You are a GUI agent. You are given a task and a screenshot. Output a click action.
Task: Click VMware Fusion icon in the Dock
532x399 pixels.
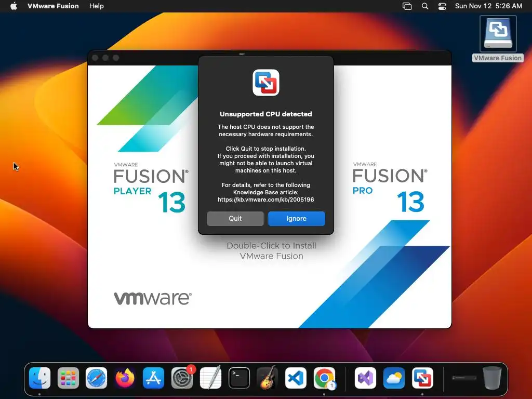tap(422, 378)
